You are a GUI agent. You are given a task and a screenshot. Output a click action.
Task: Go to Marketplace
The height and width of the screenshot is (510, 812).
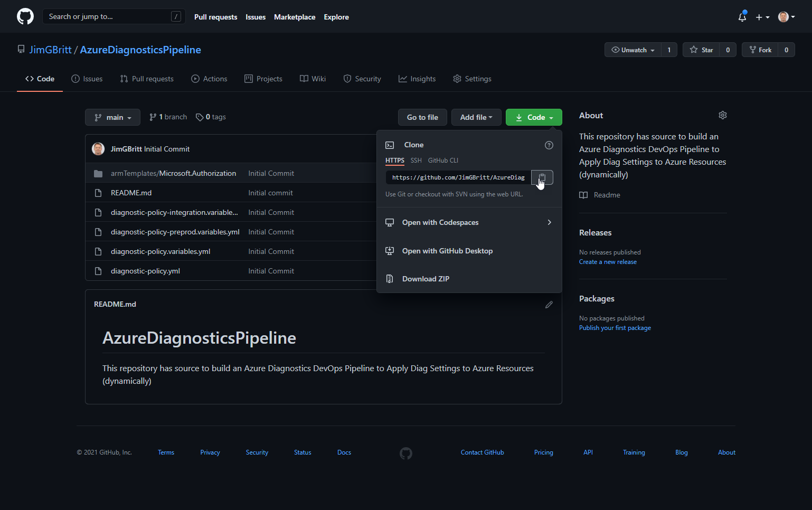click(x=295, y=17)
